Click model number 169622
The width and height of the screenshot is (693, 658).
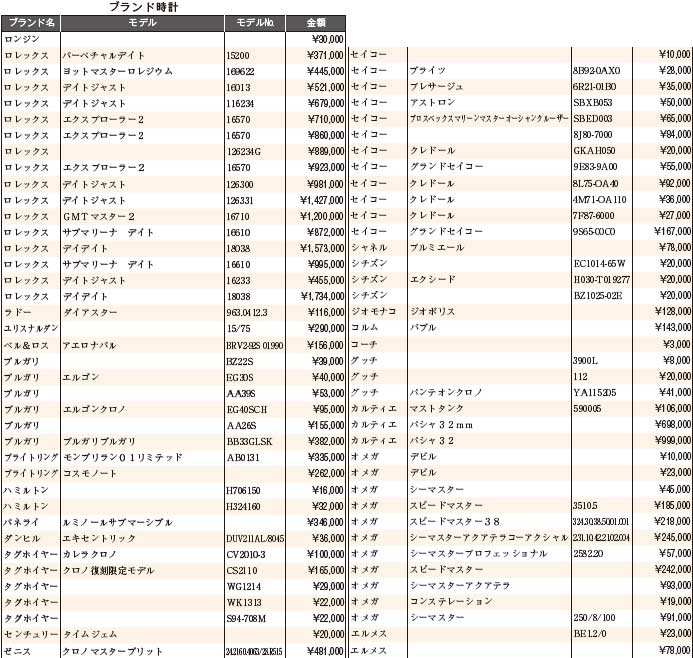pos(240,72)
